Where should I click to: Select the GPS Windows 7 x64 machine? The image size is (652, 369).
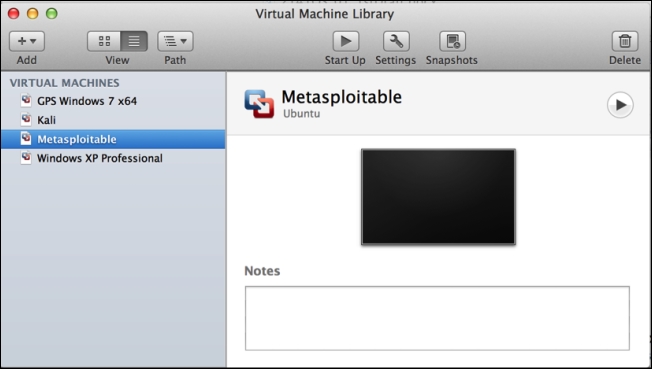click(x=113, y=101)
